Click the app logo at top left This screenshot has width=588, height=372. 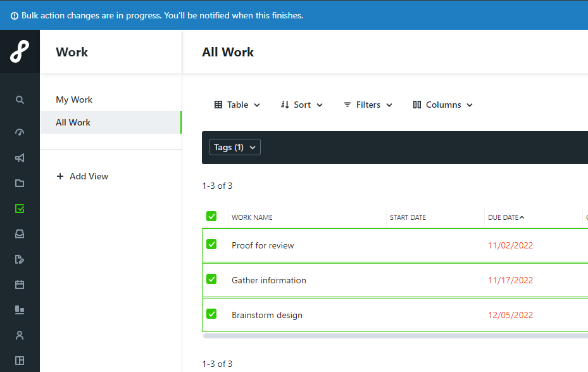click(20, 51)
